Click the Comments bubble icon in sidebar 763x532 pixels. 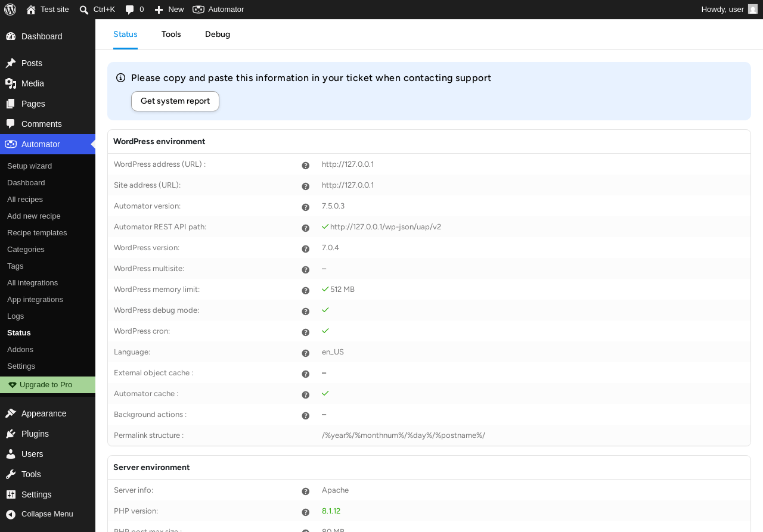pos(11,124)
